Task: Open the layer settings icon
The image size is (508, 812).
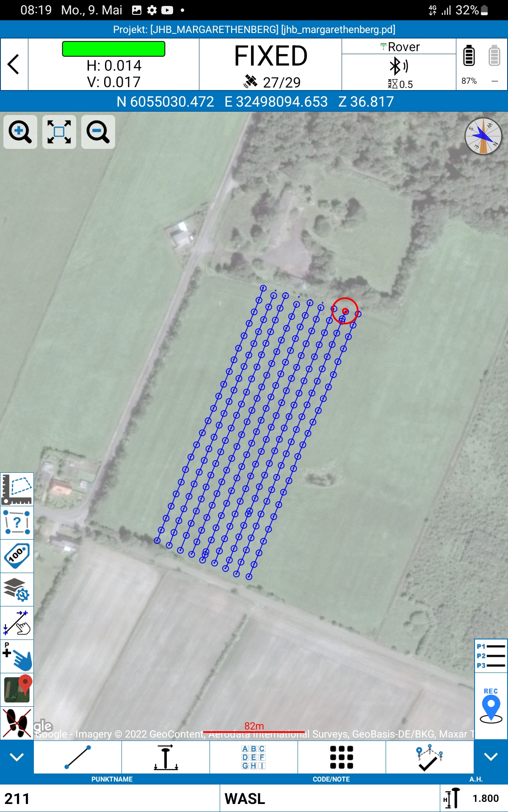Action: coord(17,590)
